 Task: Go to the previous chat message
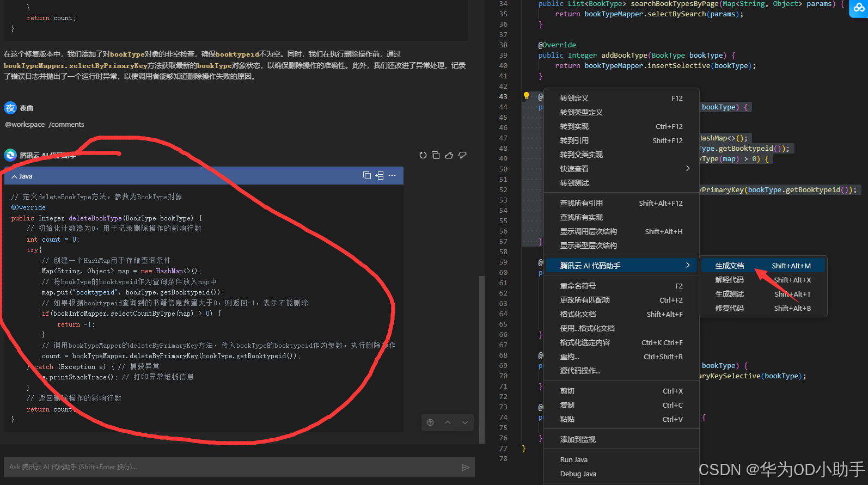coord(448,422)
